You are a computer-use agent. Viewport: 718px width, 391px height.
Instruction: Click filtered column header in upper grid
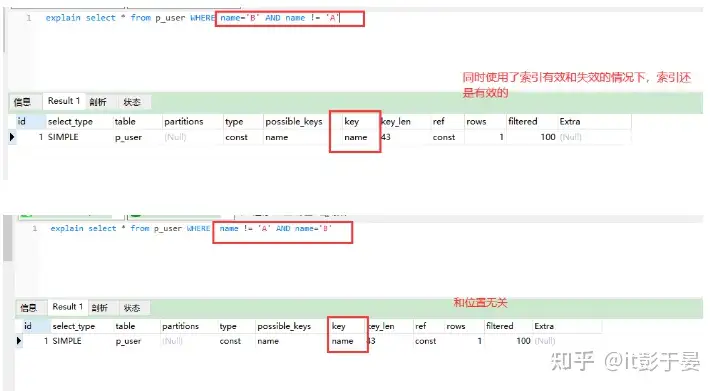[532, 121]
